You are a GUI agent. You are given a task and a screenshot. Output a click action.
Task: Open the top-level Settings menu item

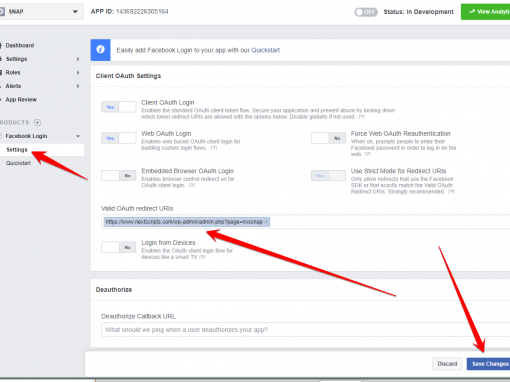[16, 59]
